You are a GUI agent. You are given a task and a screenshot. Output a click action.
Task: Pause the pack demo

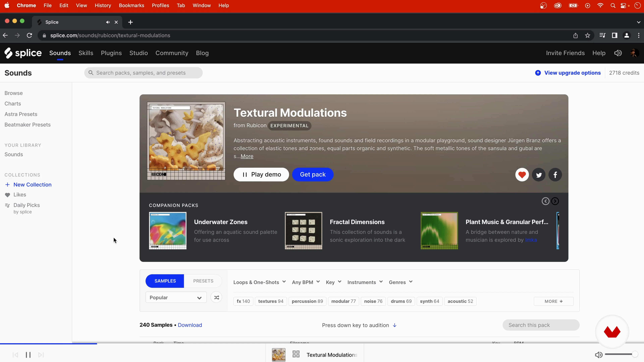[x=261, y=175]
